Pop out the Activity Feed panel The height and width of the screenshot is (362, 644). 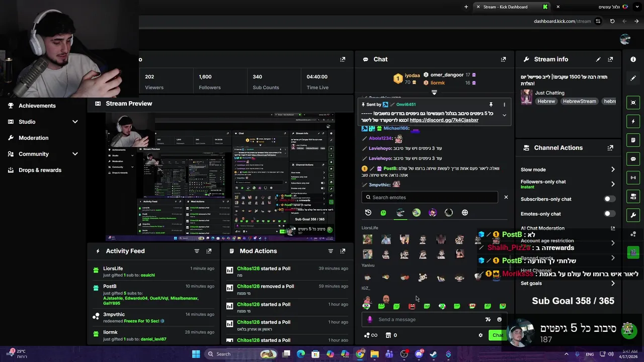pyautogui.click(x=209, y=251)
